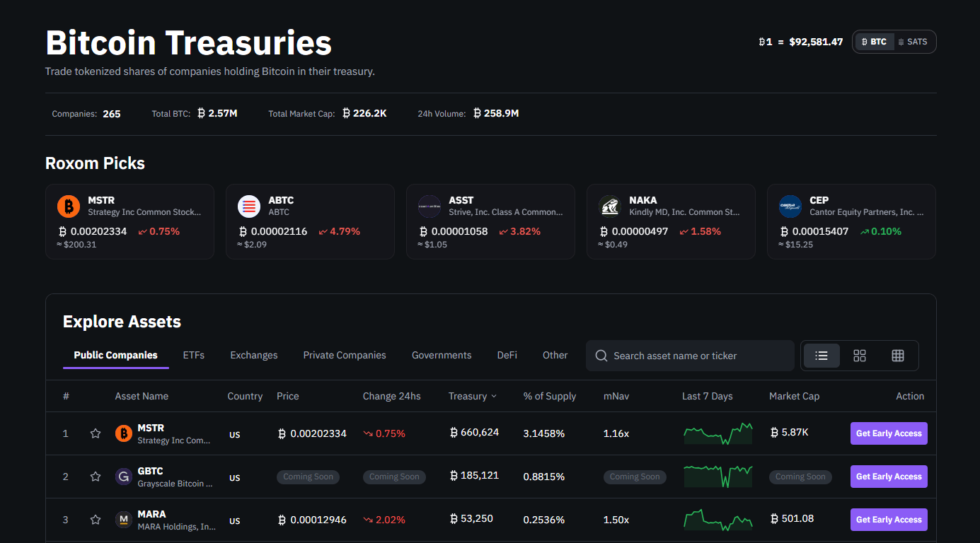Switch price units to BTC

point(875,42)
